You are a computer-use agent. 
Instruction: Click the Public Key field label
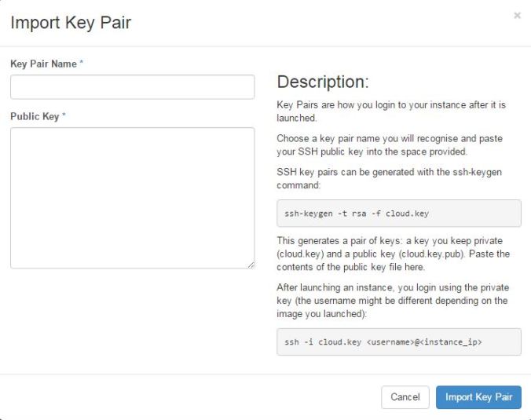[x=35, y=116]
